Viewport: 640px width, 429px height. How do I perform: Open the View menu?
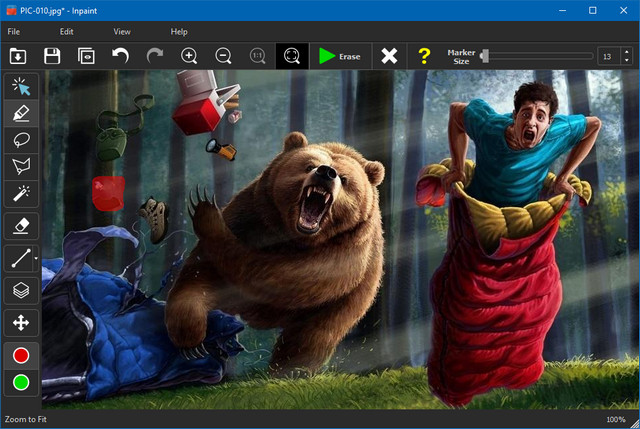click(x=122, y=32)
